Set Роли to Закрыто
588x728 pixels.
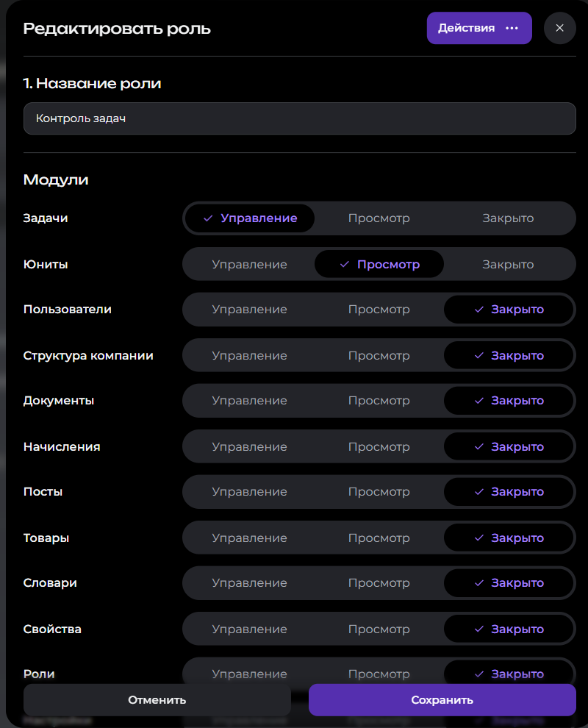click(x=508, y=674)
